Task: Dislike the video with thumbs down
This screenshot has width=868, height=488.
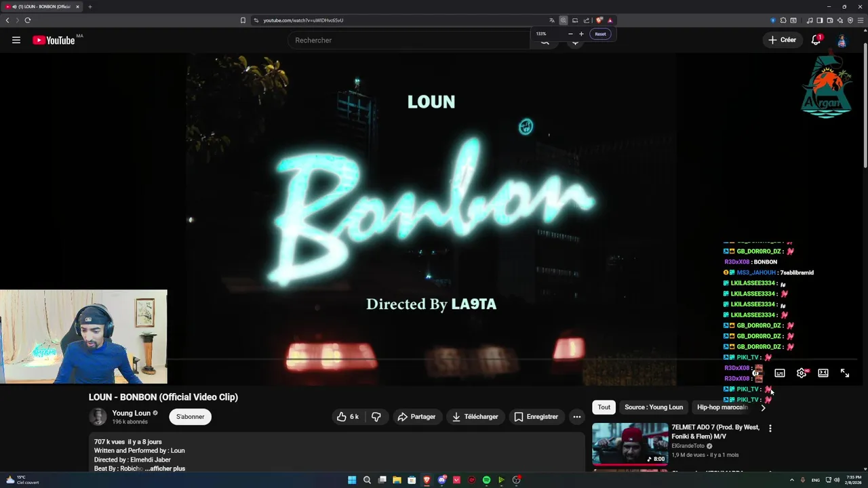Action: [376, 417]
